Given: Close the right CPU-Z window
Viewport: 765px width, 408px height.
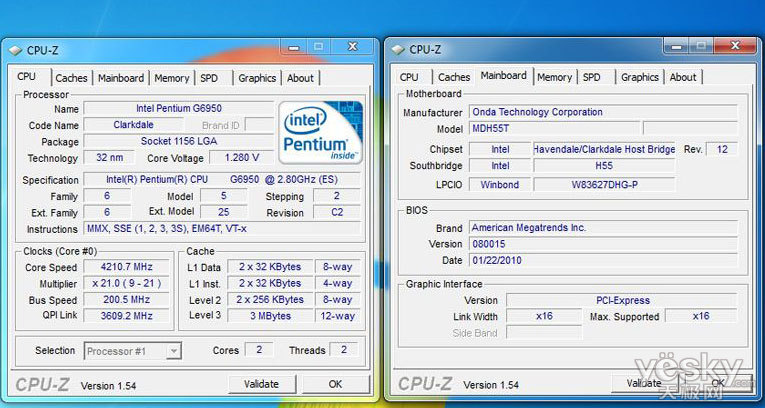Looking at the screenshot, I should pos(735,45).
